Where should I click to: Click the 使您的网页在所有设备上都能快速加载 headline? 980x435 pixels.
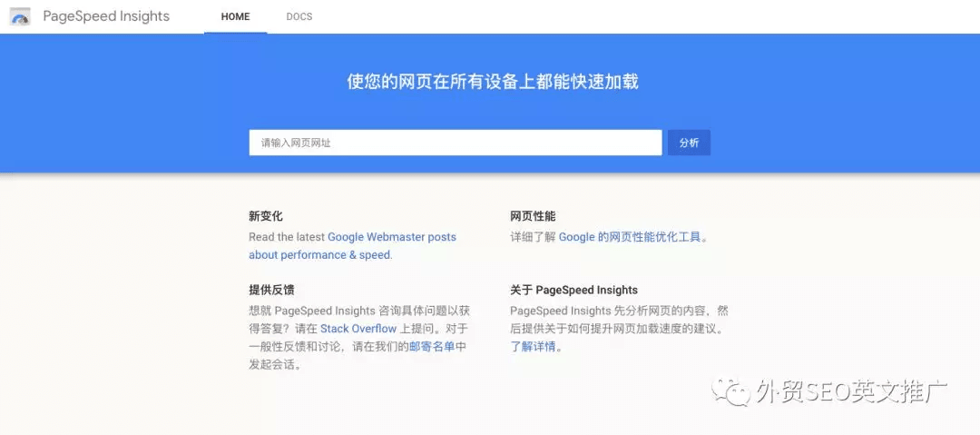click(493, 82)
